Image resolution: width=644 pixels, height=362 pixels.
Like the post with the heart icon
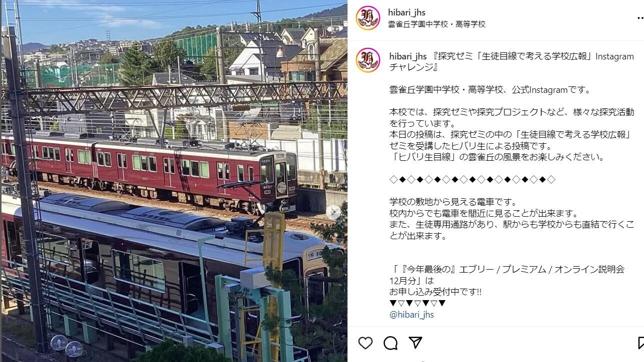tap(365, 343)
